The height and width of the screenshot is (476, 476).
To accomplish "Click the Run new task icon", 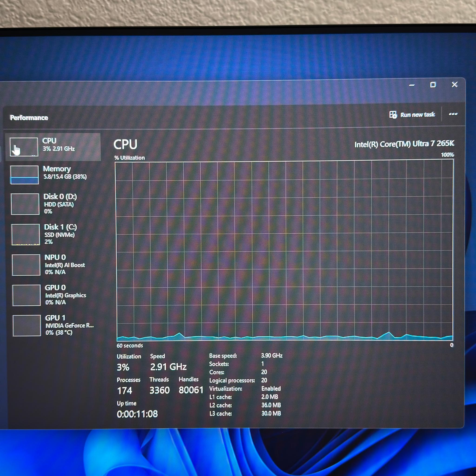I will tap(393, 115).
